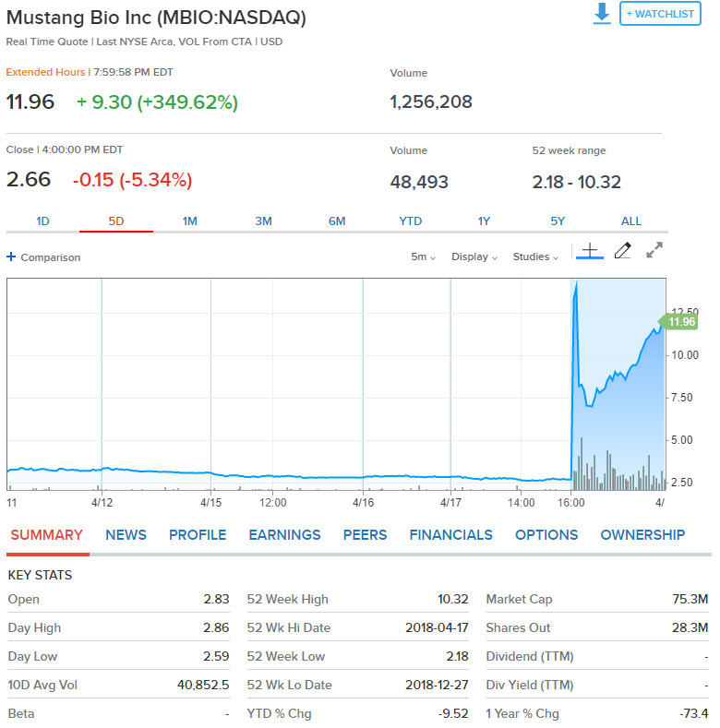The image size is (720, 728).
Task: Expand chart to full screen
Action: click(x=654, y=250)
